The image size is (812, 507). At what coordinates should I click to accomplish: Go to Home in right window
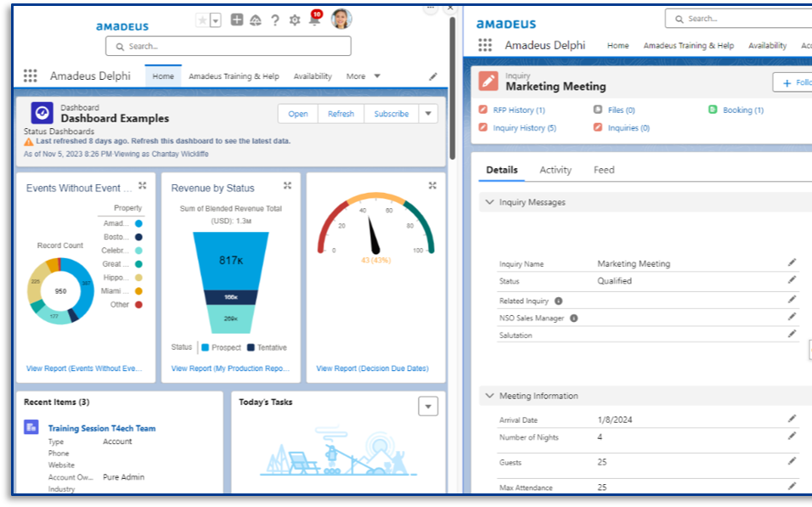pyautogui.click(x=617, y=46)
